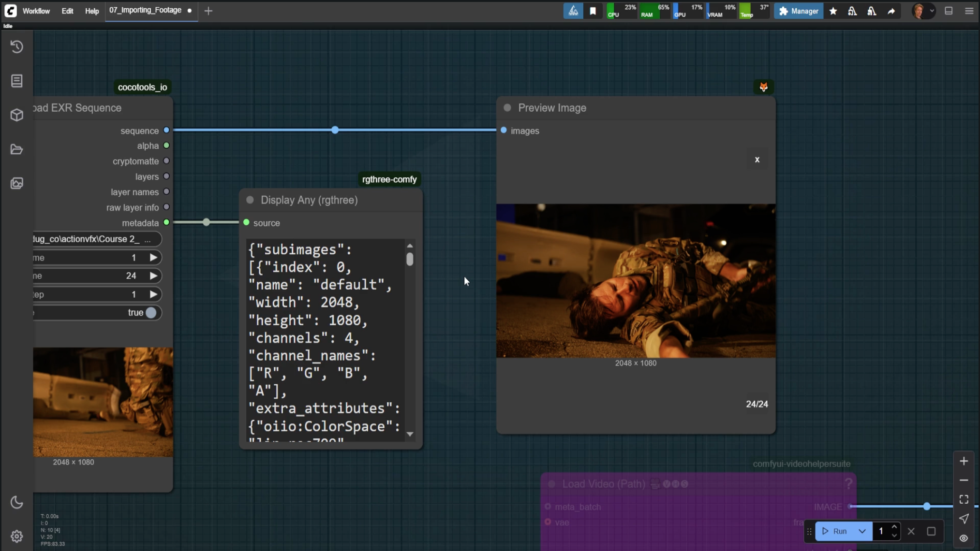This screenshot has width=980, height=551.
Task: Open the queue history sidebar icon
Action: pos(17,47)
